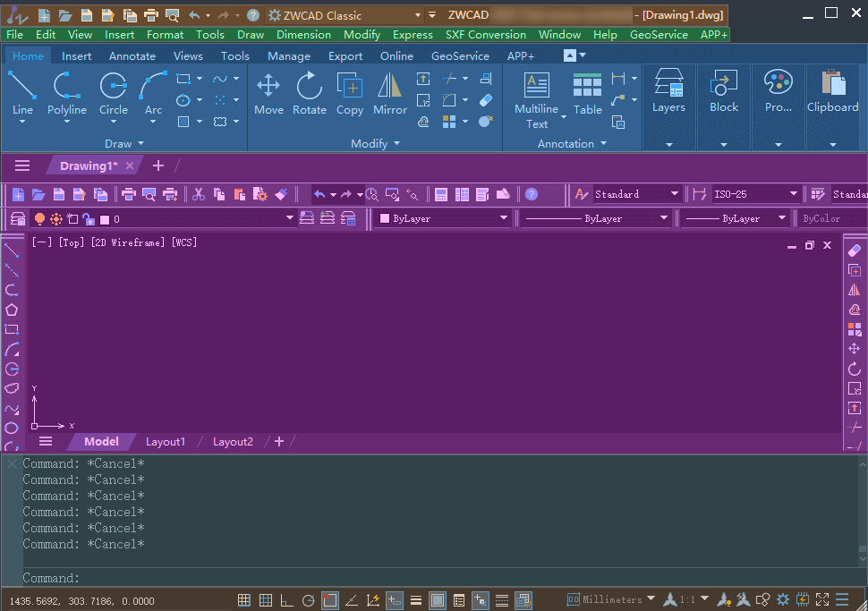The height and width of the screenshot is (611, 868).
Task: Insert a Table from Annotation panel
Action: click(x=587, y=94)
